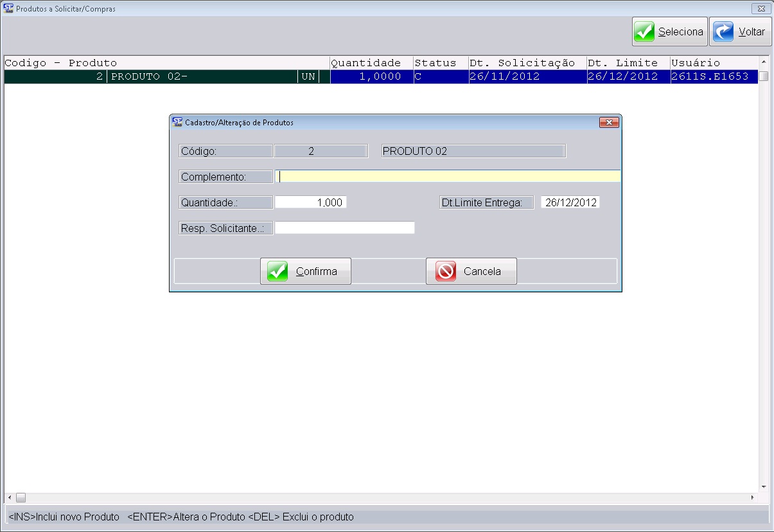Screen dimensions: 774x532
Task: Close the Cadastro/Alteração de Produtos dialog
Action: point(608,122)
